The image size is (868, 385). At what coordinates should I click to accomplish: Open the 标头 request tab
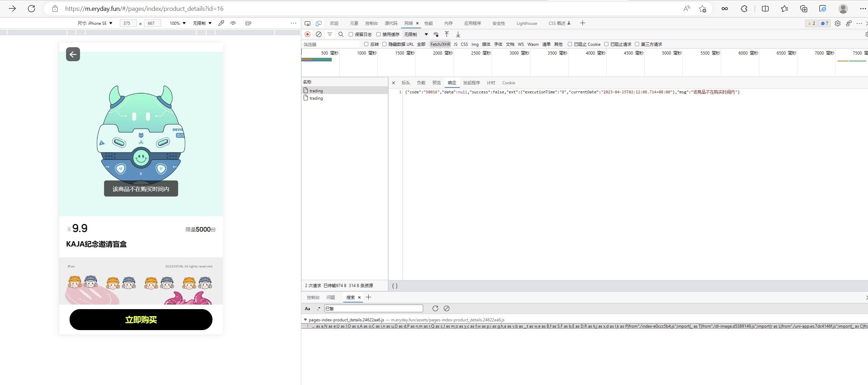tap(406, 83)
